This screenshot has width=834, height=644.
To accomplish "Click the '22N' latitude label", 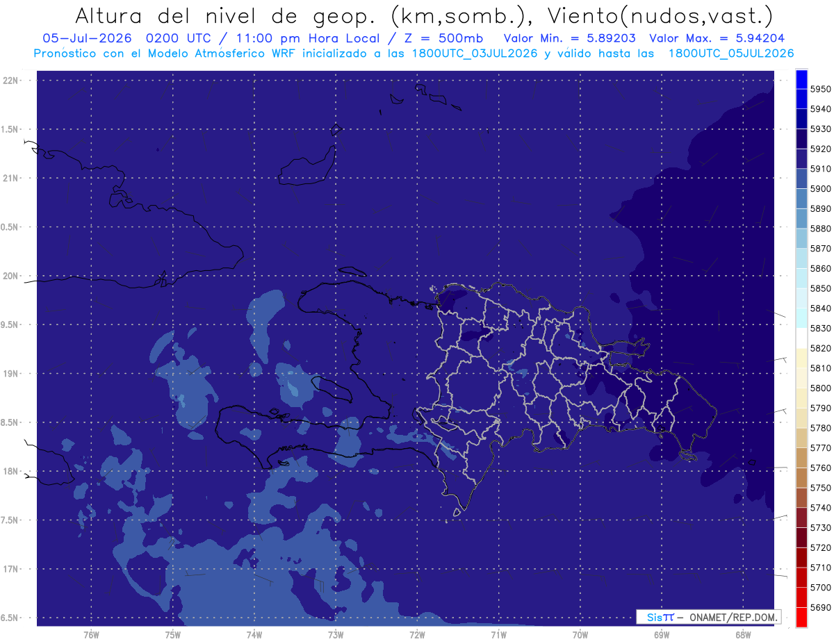I will tap(12, 81).
